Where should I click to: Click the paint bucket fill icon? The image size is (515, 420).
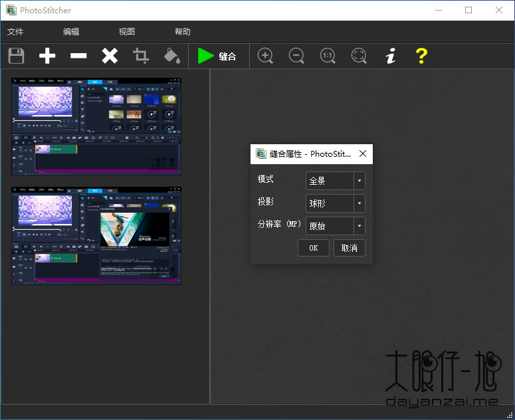[x=171, y=56]
